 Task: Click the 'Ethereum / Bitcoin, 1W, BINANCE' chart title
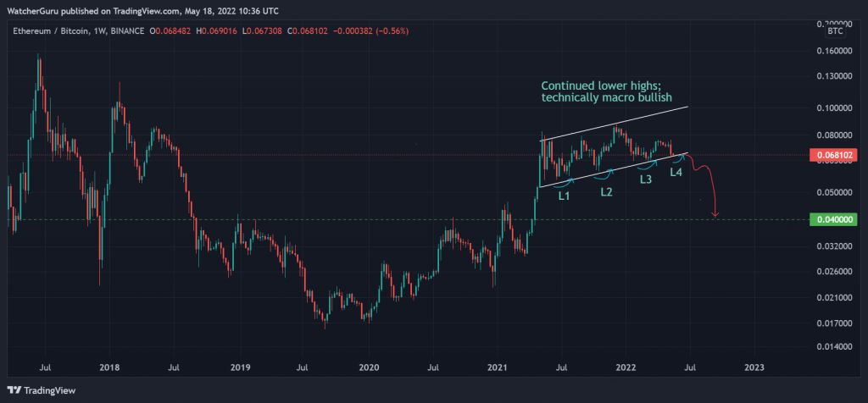click(x=80, y=31)
